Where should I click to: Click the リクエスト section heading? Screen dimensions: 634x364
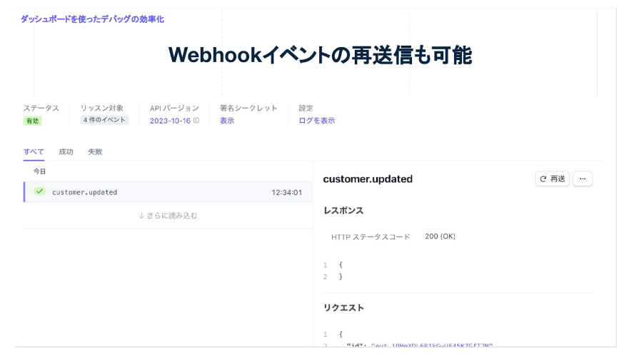point(343,308)
